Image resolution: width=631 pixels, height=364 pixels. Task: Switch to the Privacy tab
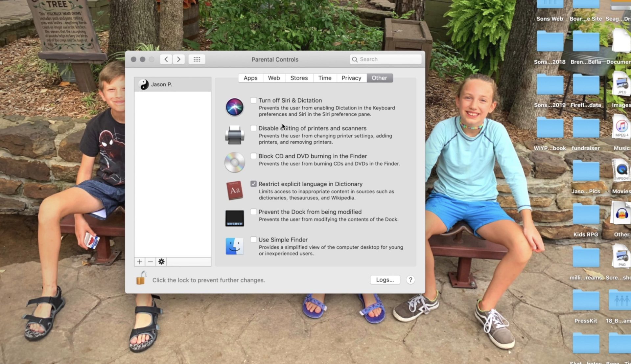click(x=351, y=78)
